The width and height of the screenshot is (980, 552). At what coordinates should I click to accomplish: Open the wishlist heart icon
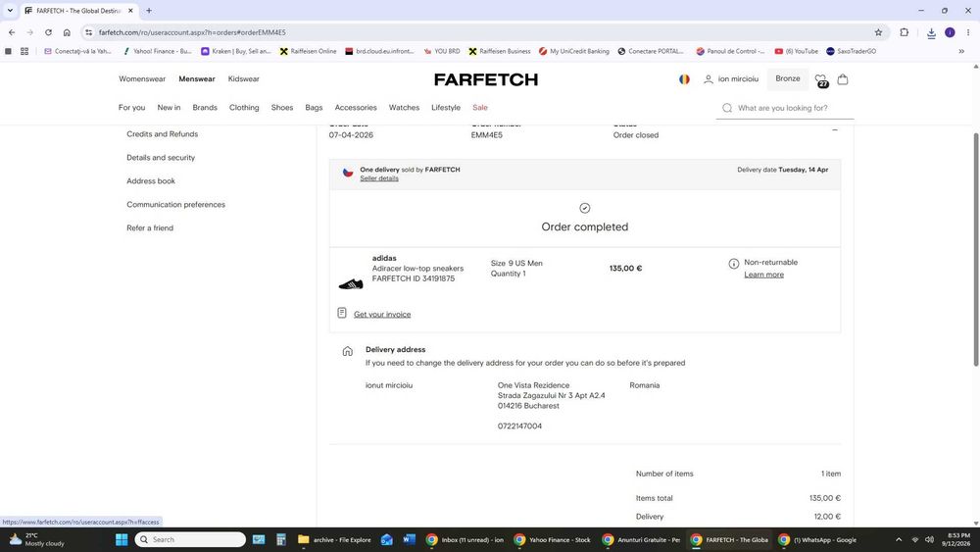[x=821, y=80]
